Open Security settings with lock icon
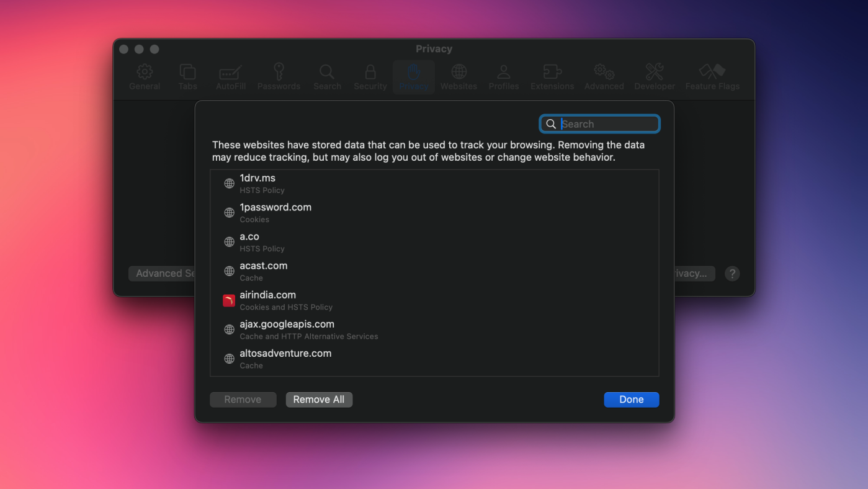The height and width of the screenshot is (489, 868). pyautogui.click(x=370, y=77)
